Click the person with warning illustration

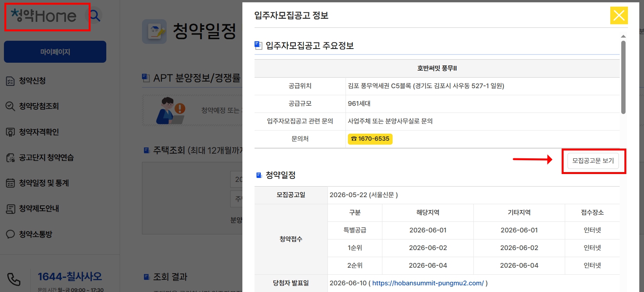[x=171, y=111]
